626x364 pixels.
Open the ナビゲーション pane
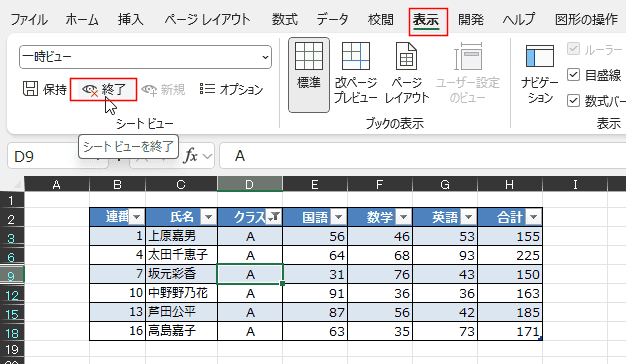point(540,74)
